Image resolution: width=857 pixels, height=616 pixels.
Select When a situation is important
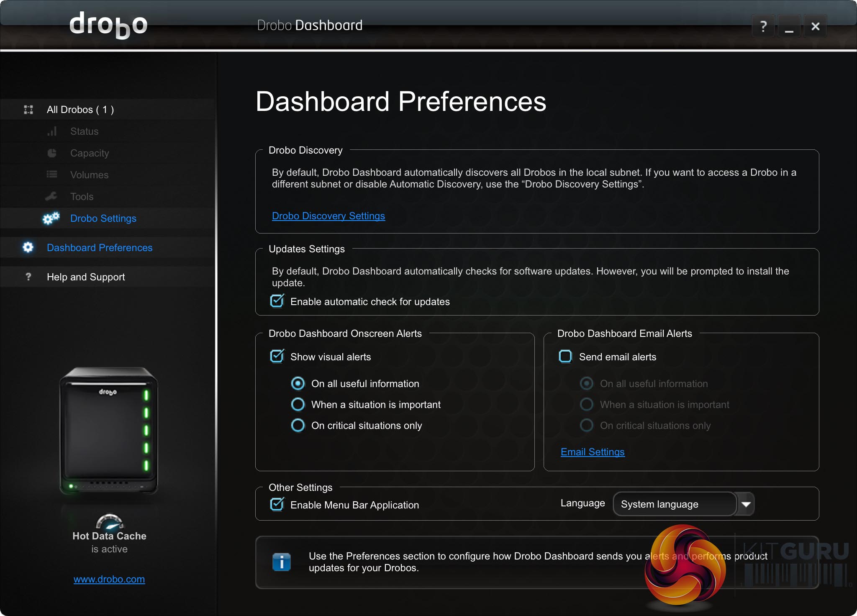298,404
